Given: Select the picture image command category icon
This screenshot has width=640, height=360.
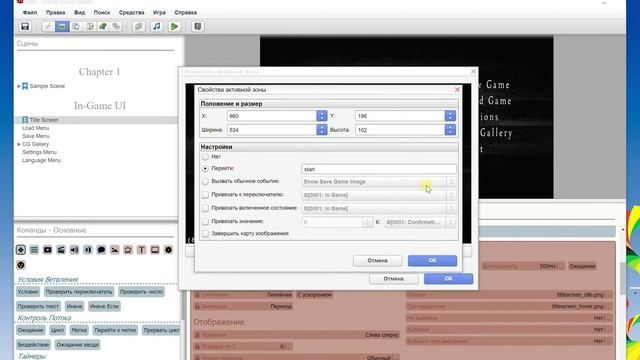Looking at the screenshot, I should click(115, 250).
